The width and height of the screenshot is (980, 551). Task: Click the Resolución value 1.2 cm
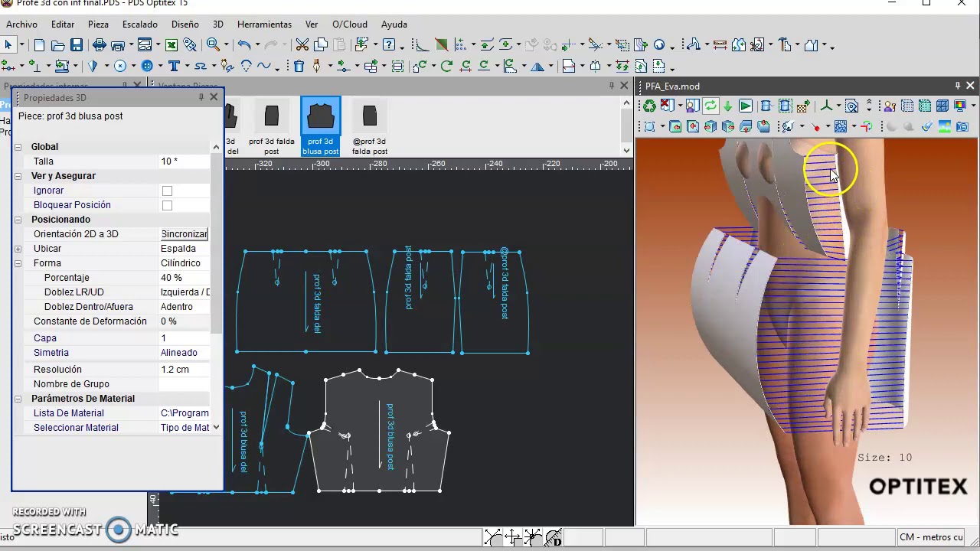click(x=184, y=370)
